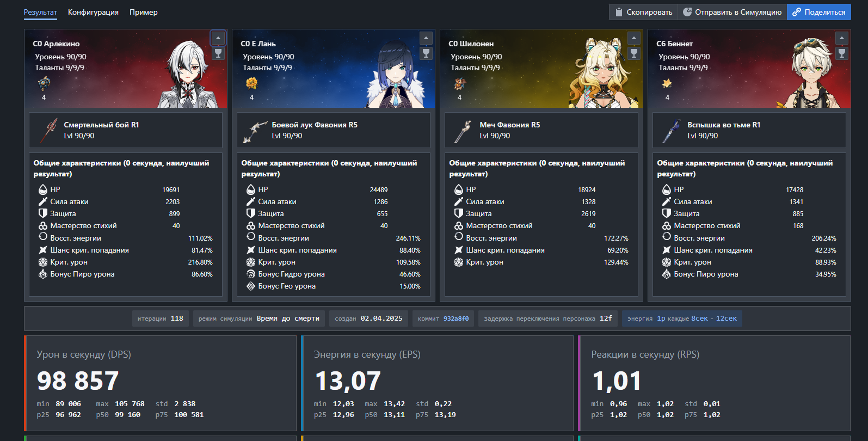The image size is (868, 441).
Task: Click trophy icon on Арлекино card
Action: coord(218,53)
